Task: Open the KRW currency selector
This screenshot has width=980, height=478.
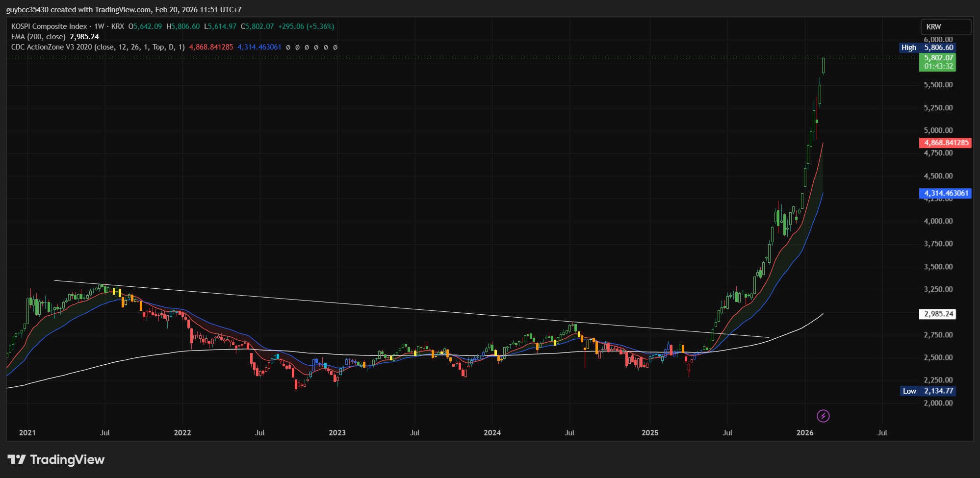Action: tap(946, 27)
